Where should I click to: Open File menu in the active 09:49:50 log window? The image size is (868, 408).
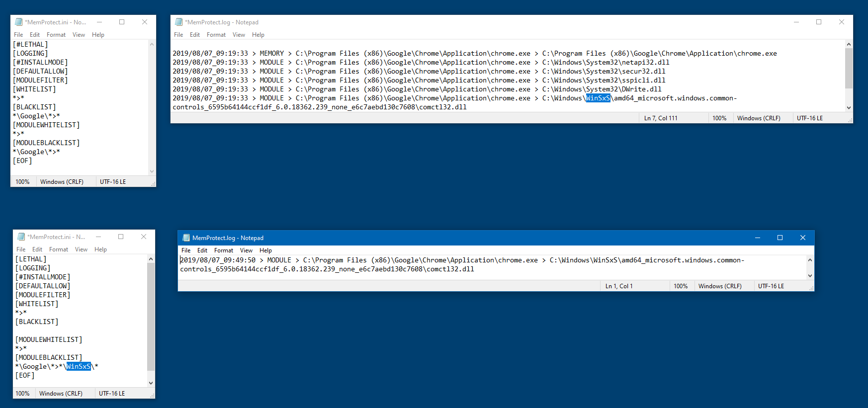coord(186,250)
